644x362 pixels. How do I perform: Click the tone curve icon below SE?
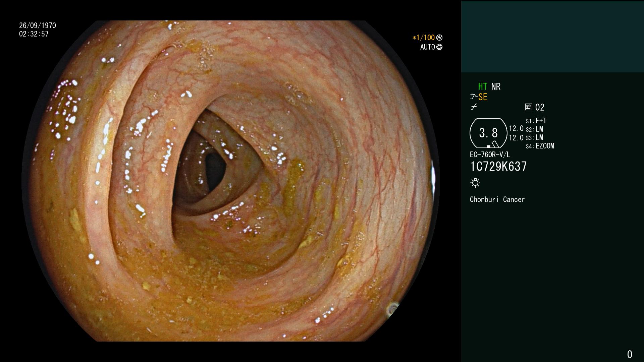(474, 107)
